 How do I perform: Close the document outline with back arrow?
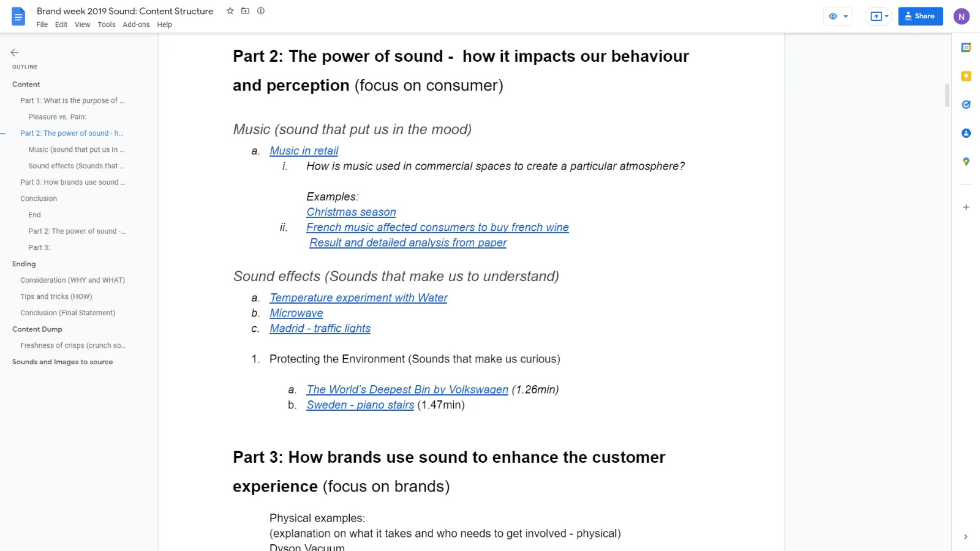[15, 53]
